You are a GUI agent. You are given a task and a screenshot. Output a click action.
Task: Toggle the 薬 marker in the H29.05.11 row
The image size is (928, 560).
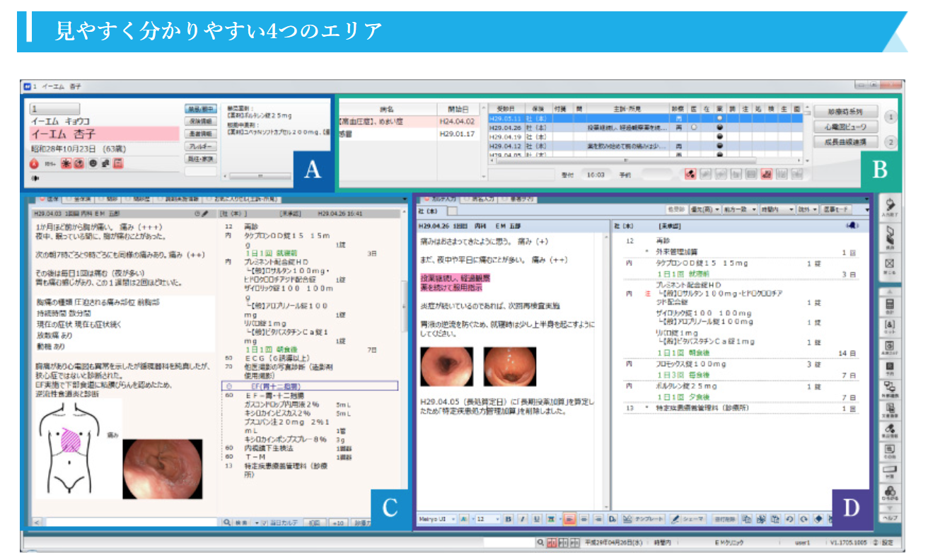pyautogui.click(x=720, y=119)
